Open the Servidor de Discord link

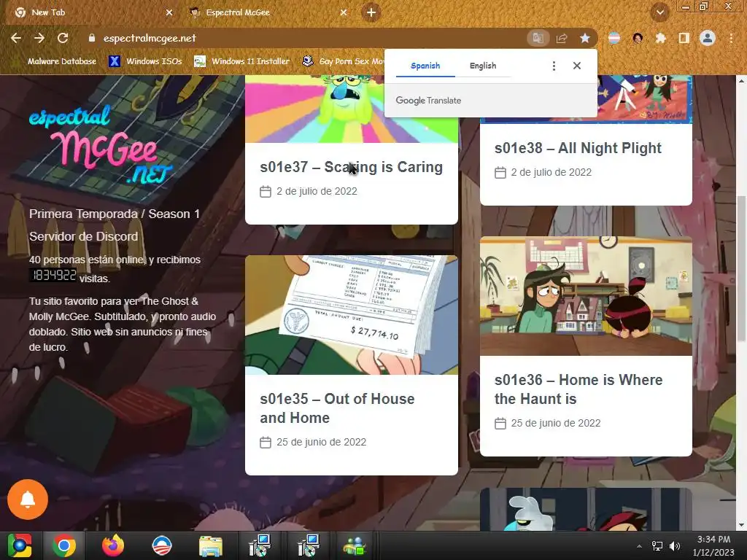83,236
